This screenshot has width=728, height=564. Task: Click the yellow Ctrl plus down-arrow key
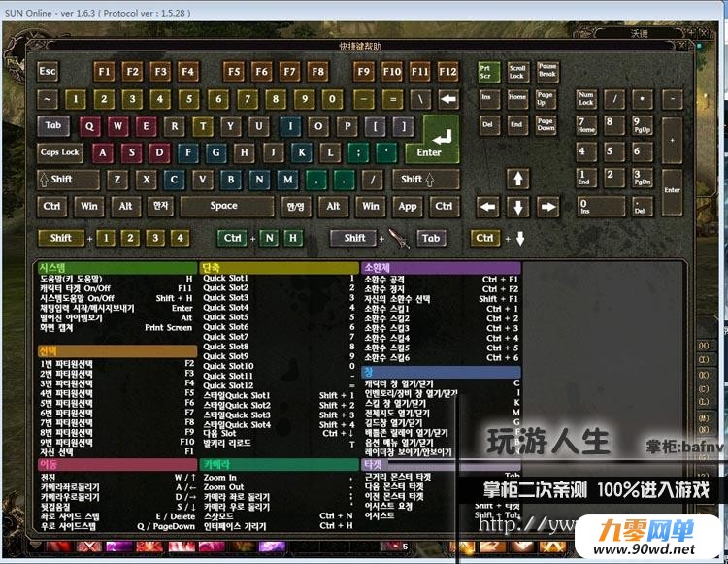(485, 238)
